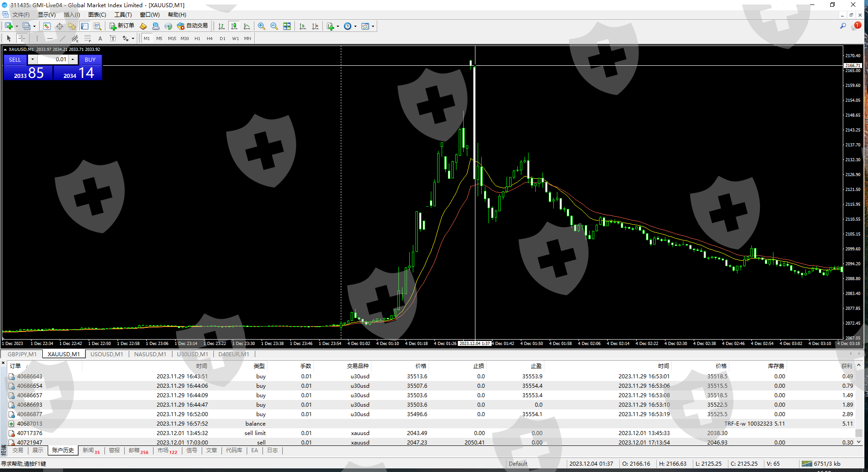868x472 pixels.
Task: Expand the periodicity clock dropdown arrow
Action: click(x=355, y=26)
